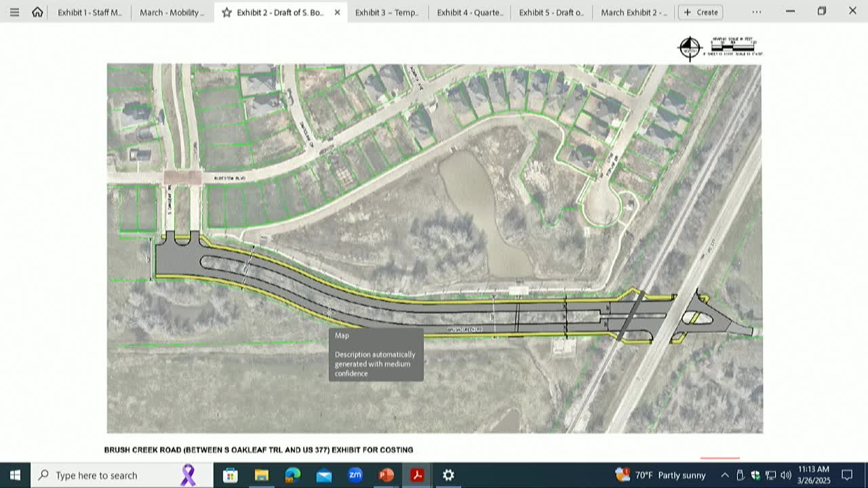Open Windows Settings from the taskbar
Screen dimensions: 868x488
(448, 475)
